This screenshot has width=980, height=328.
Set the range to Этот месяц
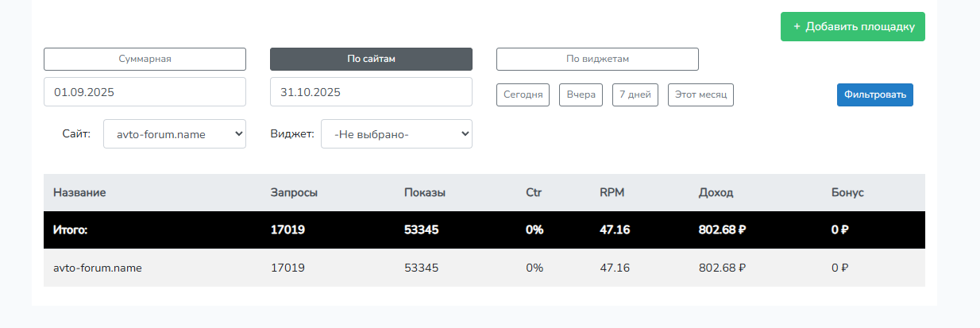pos(700,95)
